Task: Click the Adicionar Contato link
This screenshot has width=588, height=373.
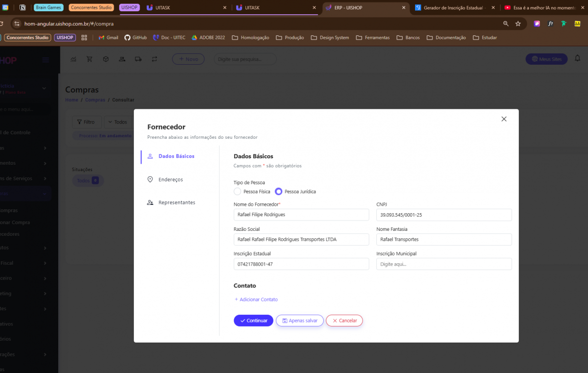Action: tap(256, 299)
